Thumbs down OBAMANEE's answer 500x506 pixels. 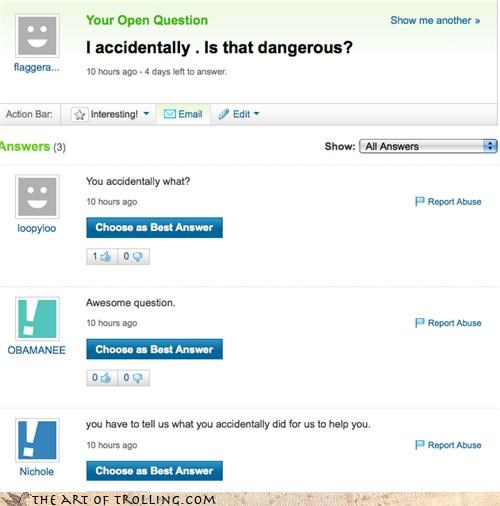(x=133, y=378)
